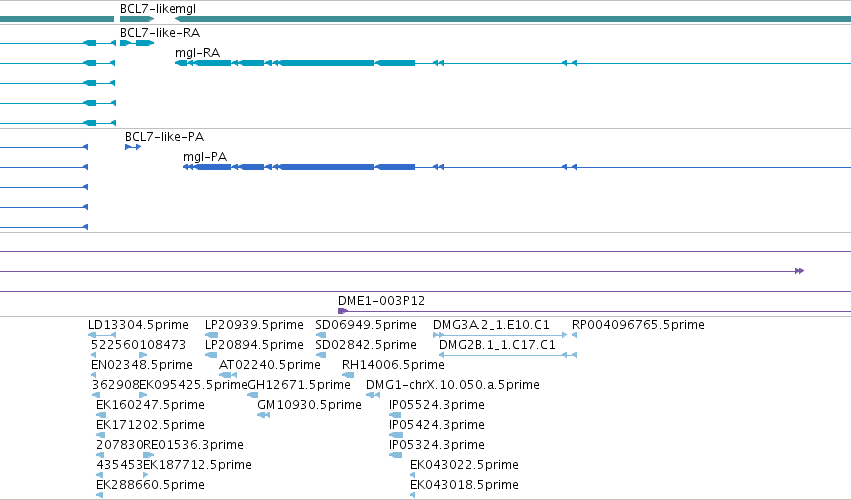Select the RP004096765.5prime EST arrow
This screenshot has width=851, height=500.
tap(574, 335)
